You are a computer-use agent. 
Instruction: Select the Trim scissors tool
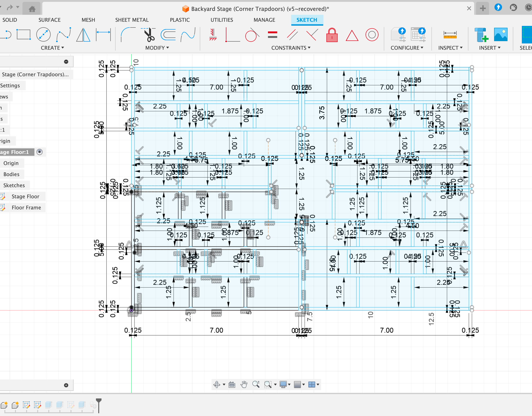click(x=148, y=35)
